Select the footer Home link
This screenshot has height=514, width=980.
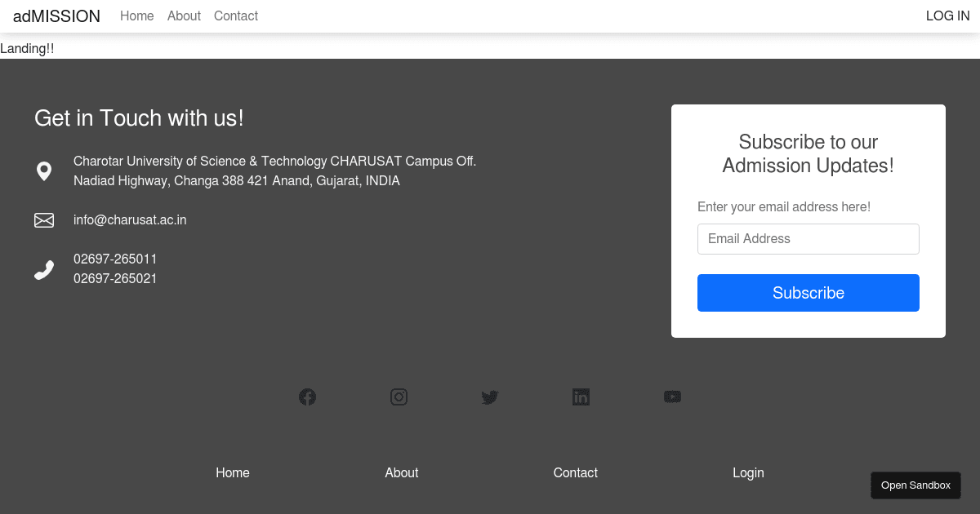click(x=233, y=473)
